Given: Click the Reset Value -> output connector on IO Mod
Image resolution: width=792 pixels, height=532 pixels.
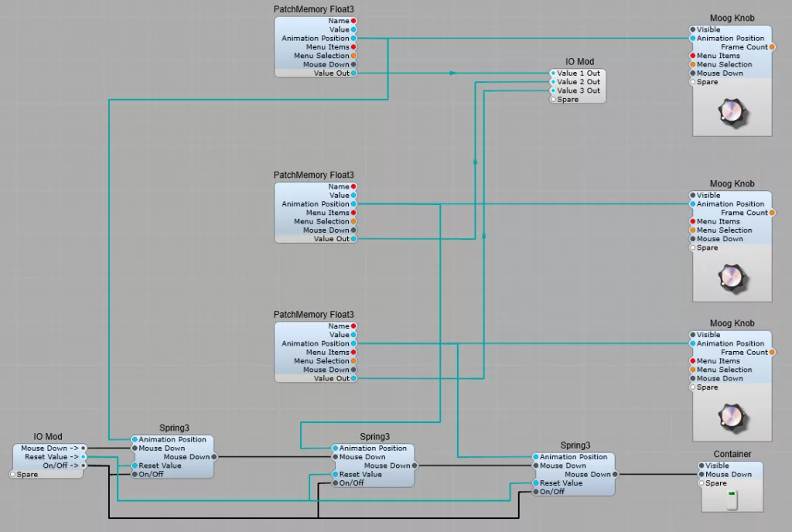Looking at the screenshot, I should pos(84,457).
